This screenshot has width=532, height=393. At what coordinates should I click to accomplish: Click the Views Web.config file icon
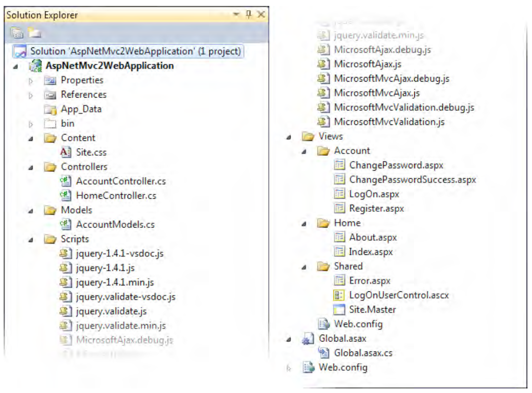pos(324,324)
